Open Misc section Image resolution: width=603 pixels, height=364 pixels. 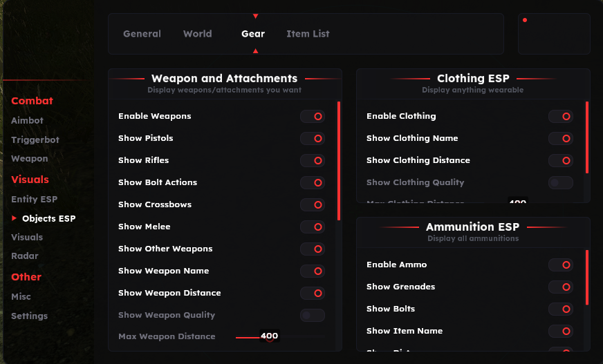pyautogui.click(x=21, y=296)
